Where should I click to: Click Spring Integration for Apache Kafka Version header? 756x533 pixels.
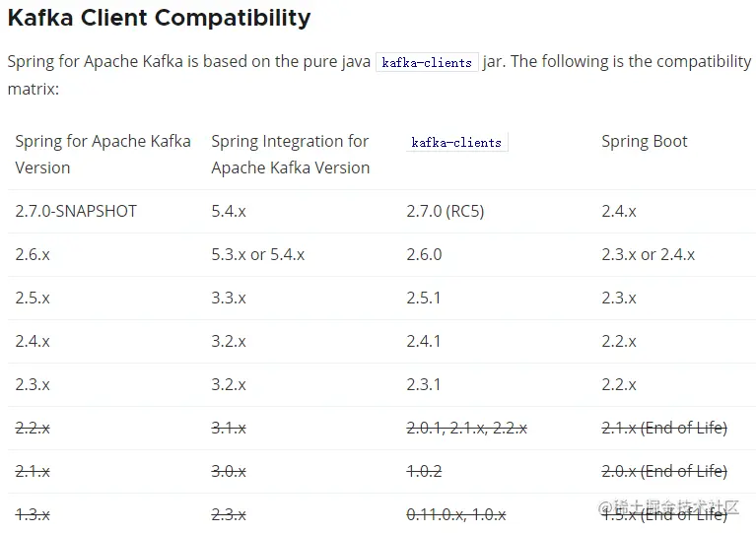pyautogui.click(x=290, y=155)
